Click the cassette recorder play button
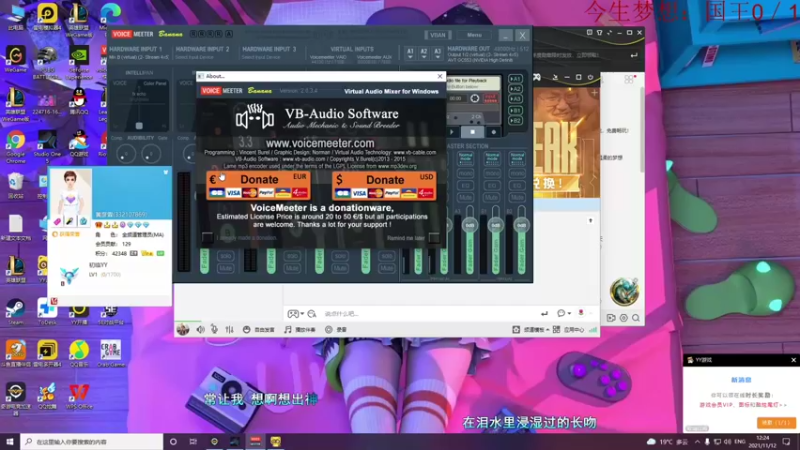Screen dimensions: 800x450 (x=452, y=132)
